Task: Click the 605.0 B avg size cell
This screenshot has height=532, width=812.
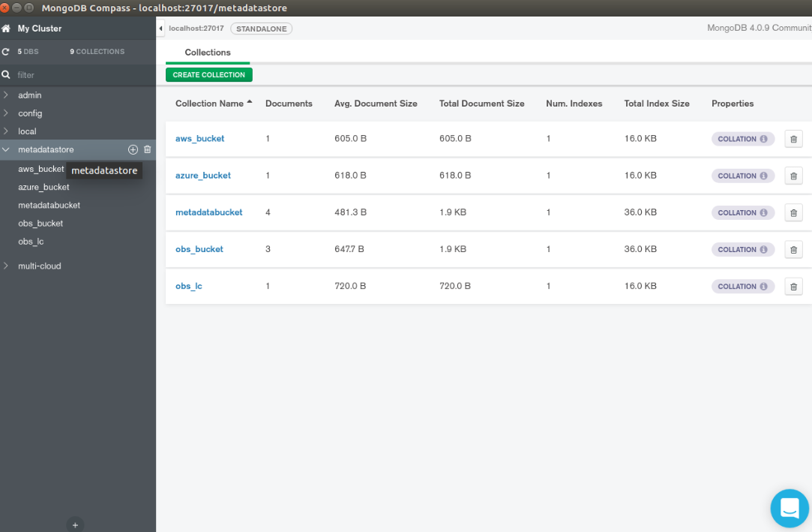Action: pos(351,138)
